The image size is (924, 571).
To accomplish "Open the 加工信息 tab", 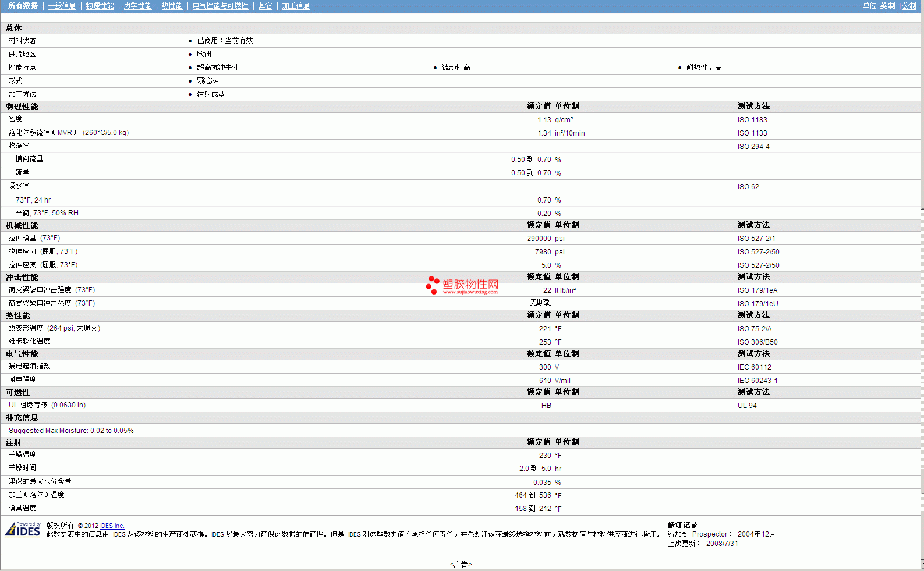I will tap(296, 6).
